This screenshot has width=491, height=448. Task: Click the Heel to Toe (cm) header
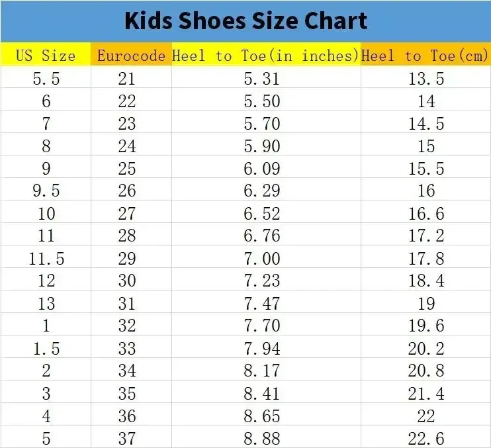(425, 56)
